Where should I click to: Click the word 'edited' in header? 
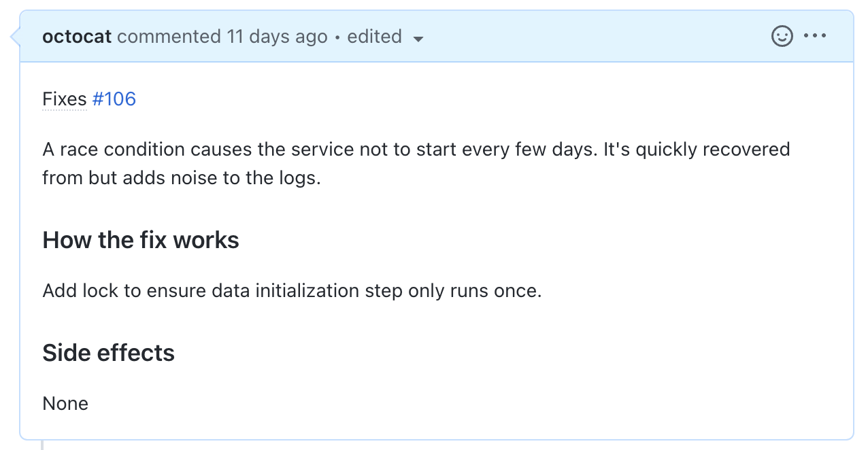click(x=374, y=37)
